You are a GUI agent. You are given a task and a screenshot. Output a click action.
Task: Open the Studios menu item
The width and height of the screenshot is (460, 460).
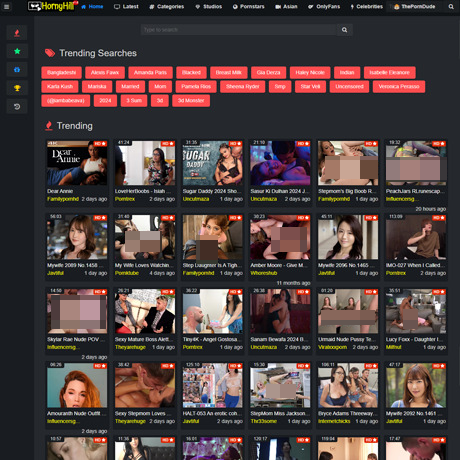click(209, 7)
